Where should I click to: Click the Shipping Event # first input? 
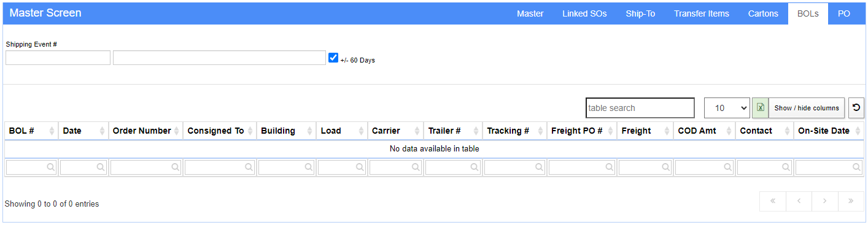(x=58, y=58)
